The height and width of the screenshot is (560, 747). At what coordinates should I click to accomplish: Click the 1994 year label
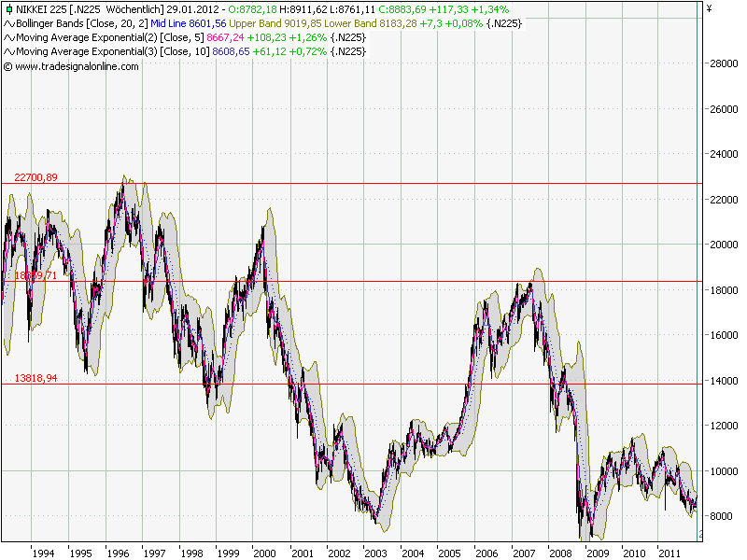pyautogui.click(x=42, y=550)
